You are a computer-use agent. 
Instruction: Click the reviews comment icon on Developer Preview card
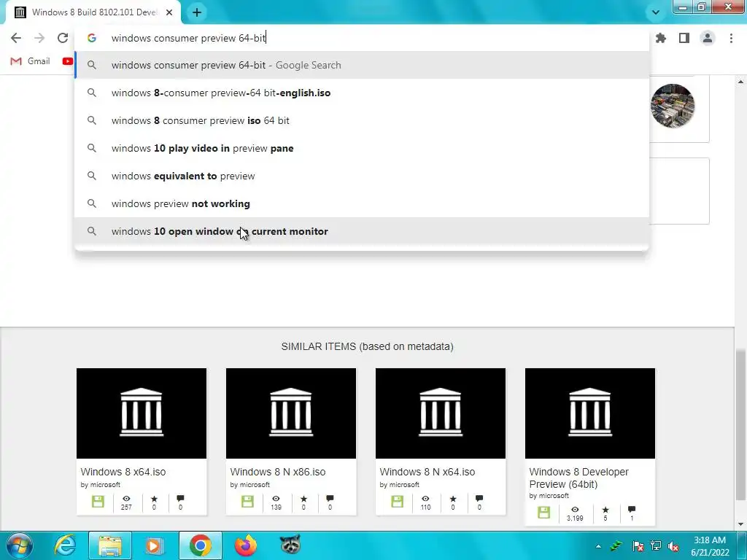point(632,509)
